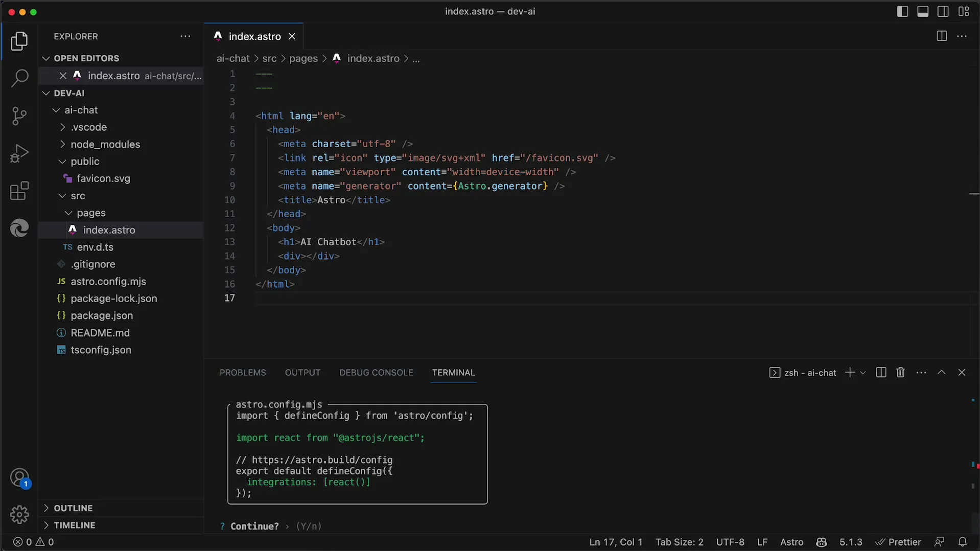Click the ai-chat breadcrumb segment
The height and width of the screenshot is (551, 980).
click(x=233, y=59)
